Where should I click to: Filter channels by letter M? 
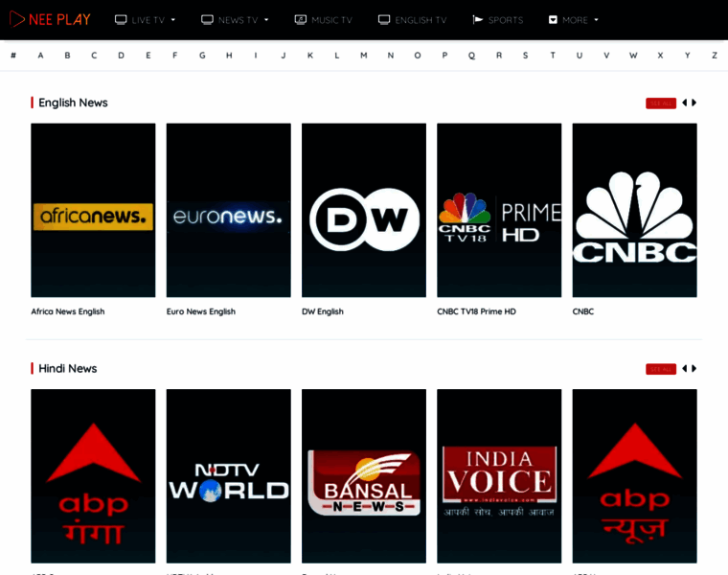(364, 56)
